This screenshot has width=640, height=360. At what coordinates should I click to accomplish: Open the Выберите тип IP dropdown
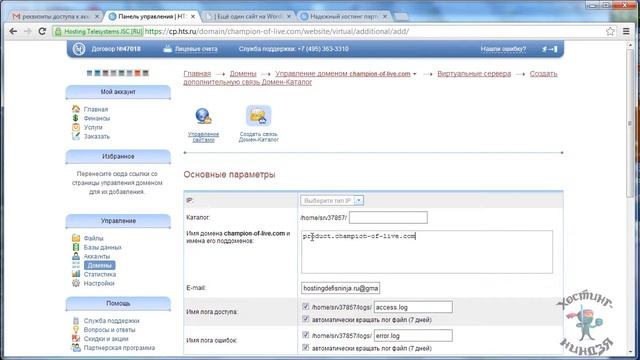point(332,200)
